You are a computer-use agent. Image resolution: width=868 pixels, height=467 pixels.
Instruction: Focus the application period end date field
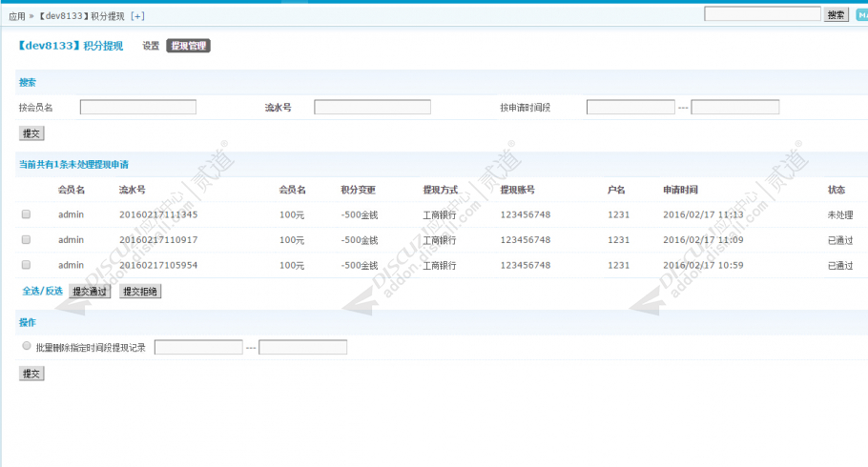(735, 107)
